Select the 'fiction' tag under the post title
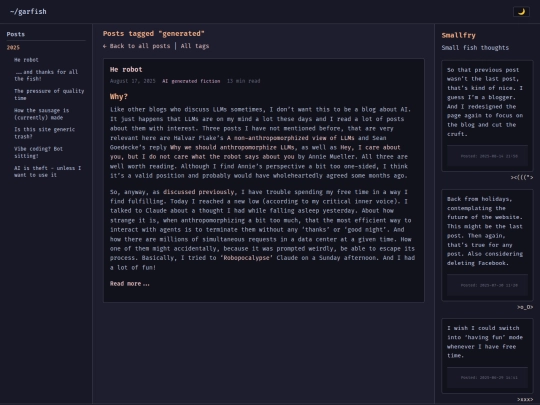Screen dimensions: 540x405 click(x=210, y=81)
